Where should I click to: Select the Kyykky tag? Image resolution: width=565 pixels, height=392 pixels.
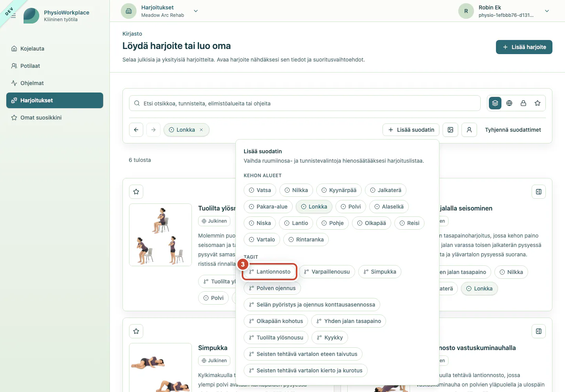[x=330, y=338]
